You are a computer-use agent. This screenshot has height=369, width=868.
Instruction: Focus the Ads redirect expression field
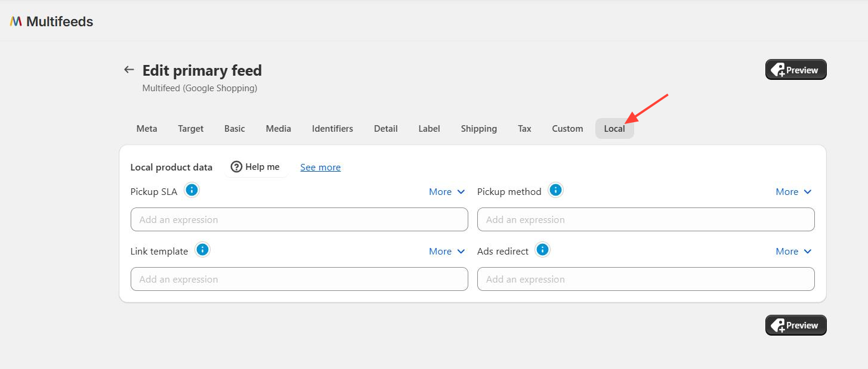click(646, 279)
